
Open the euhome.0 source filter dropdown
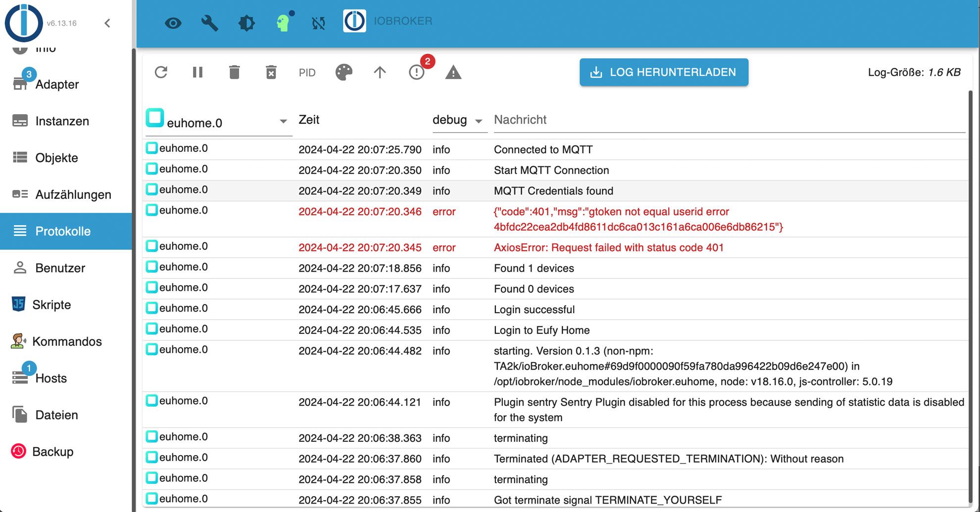tap(219, 122)
